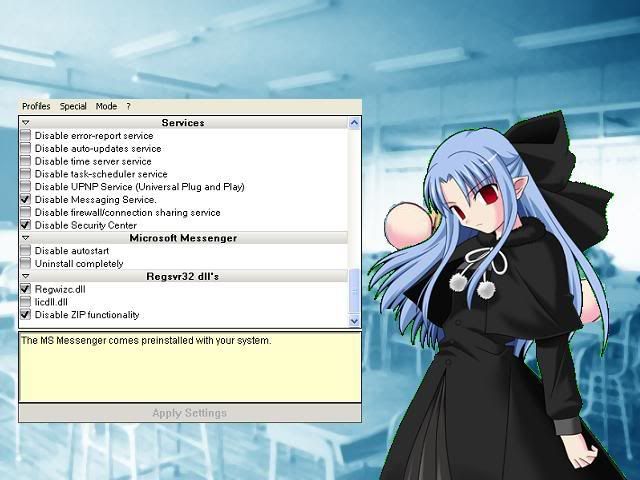The width and height of the screenshot is (640, 480).
Task: Click the Apply Settings button
Action: click(189, 413)
